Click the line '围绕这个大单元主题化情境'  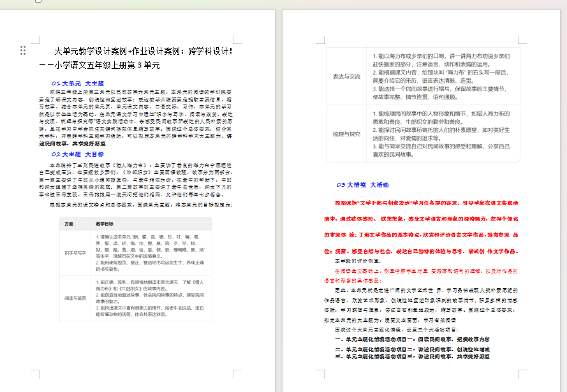397,330
